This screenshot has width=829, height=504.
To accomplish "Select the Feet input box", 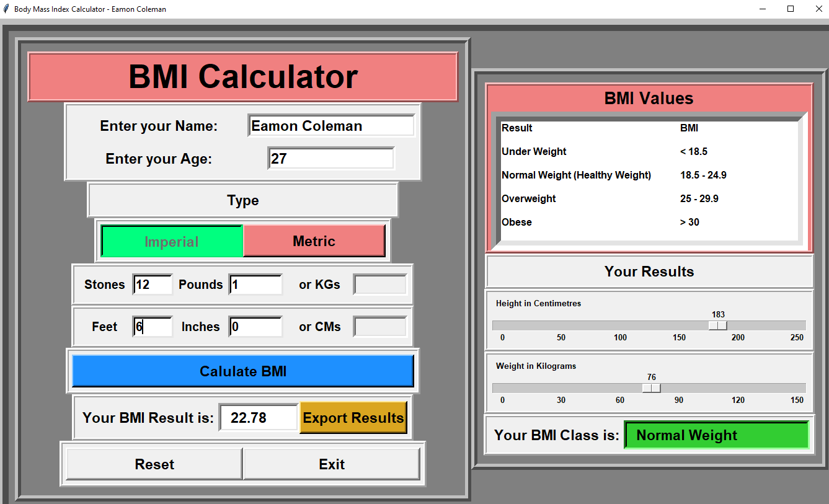I will [x=152, y=326].
